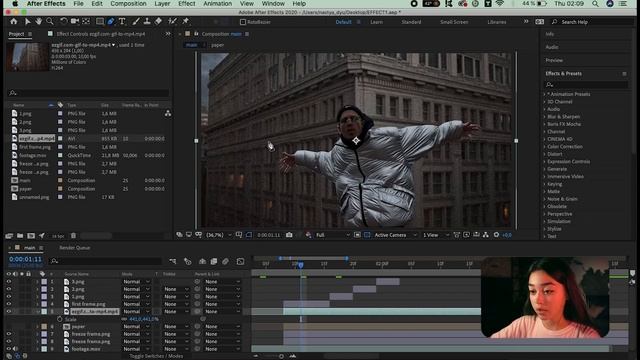Switch to the paper composition tab

218,45
